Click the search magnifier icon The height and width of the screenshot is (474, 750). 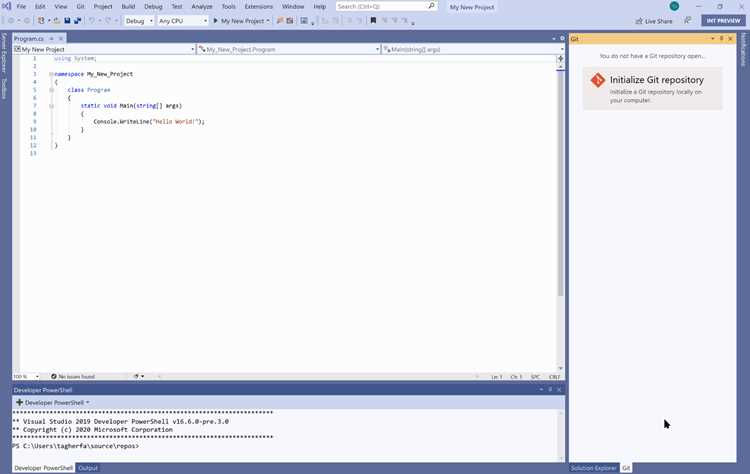point(431,6)
